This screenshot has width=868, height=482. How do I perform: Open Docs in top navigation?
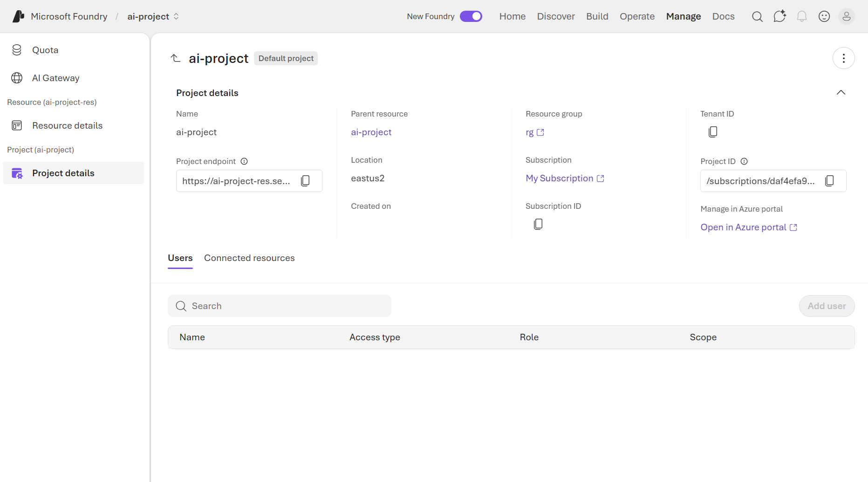click(724, 16)
